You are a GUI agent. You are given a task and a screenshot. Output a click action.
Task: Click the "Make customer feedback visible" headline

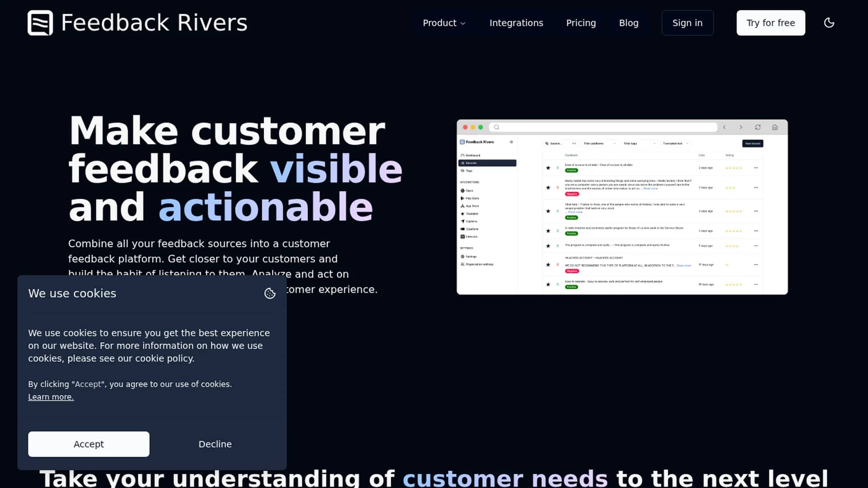pos(235,168)
